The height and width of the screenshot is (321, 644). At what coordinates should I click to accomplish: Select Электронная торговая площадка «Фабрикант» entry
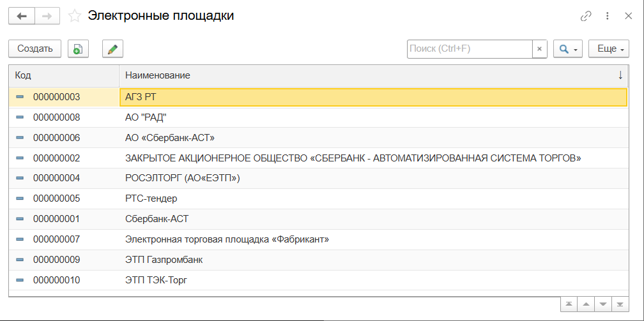374,239
